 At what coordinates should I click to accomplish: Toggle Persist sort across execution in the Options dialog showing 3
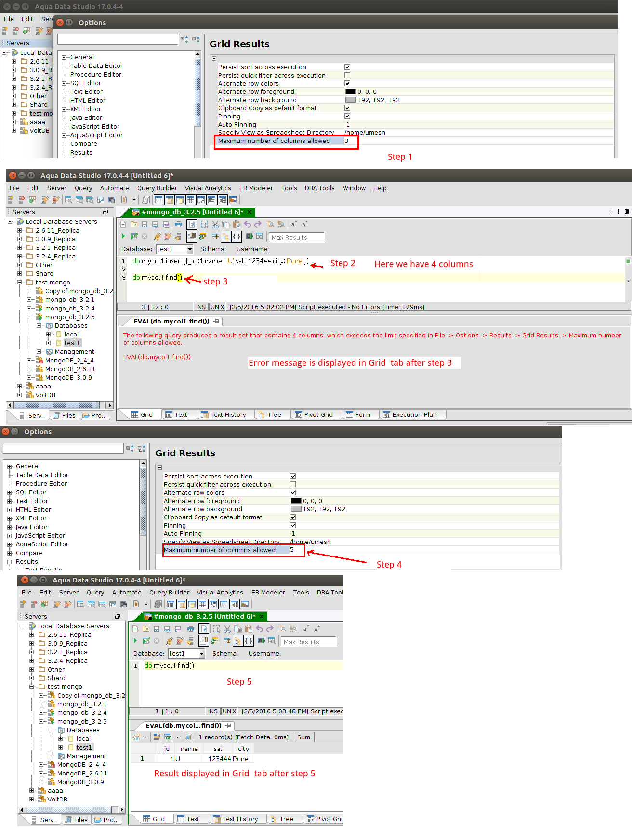point(347,67)
